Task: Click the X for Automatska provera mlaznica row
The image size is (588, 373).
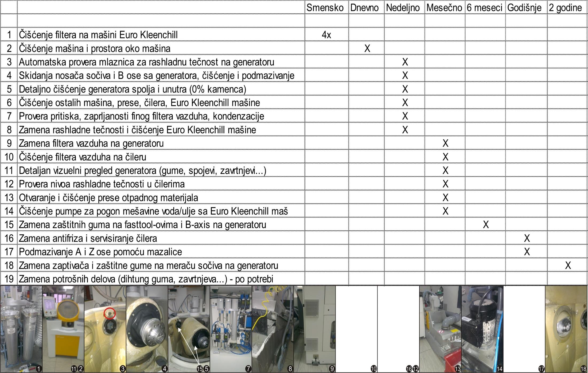Action: [x=405, y=62]
